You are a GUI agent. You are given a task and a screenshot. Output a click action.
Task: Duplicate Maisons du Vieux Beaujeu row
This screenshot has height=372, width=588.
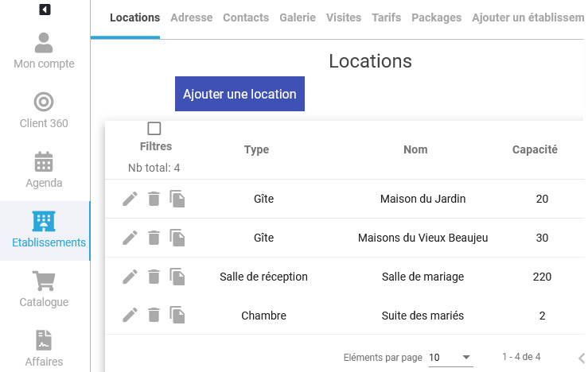(177, 238)
